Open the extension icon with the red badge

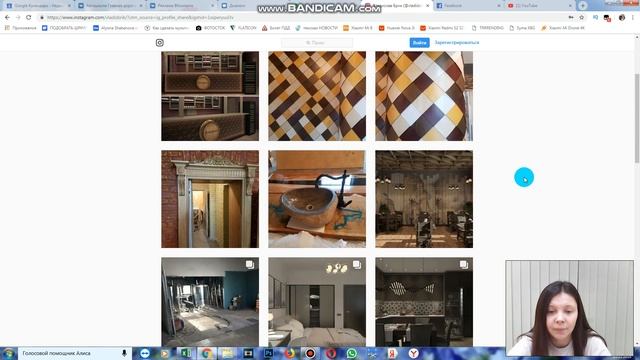(607, 18)
